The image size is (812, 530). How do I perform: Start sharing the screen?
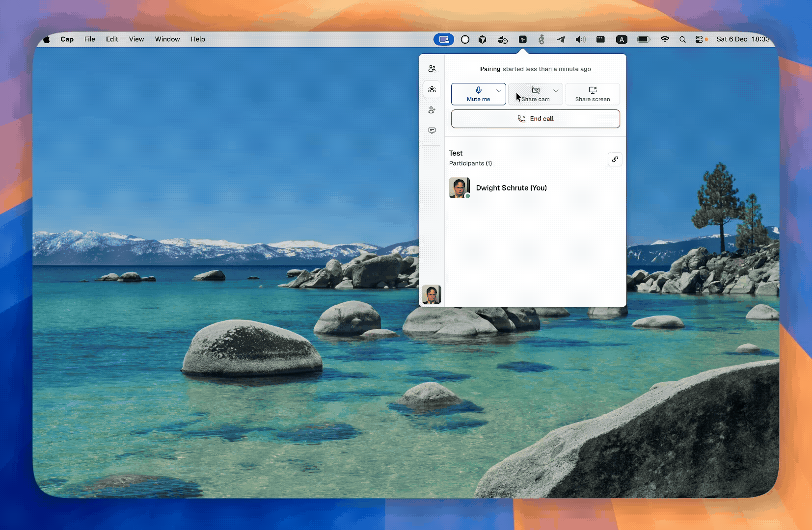593,94
